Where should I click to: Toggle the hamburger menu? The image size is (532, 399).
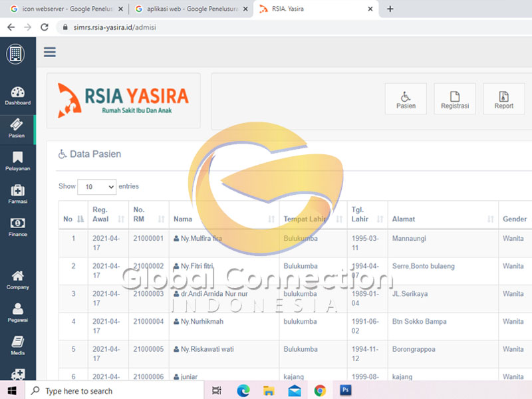(x=50, y=53)
